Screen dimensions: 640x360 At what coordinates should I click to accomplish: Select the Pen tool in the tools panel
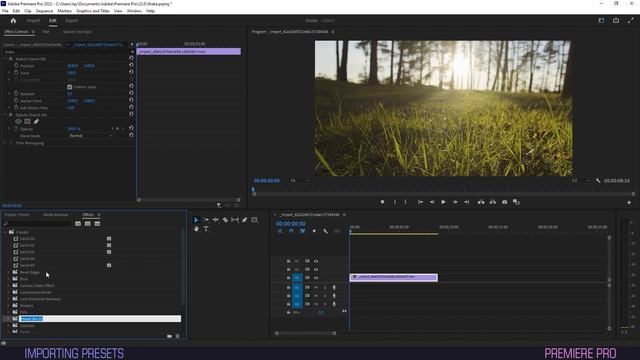(244, 220)
